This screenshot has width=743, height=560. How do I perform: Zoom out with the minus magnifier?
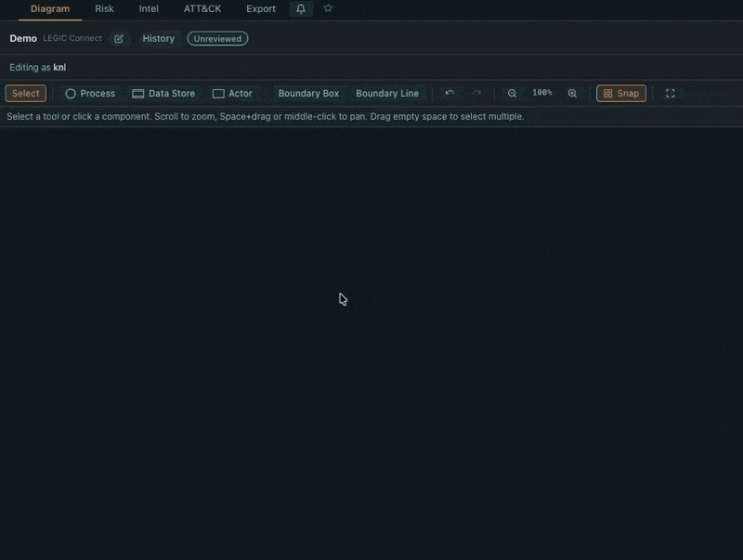pyautogui.click(x=513, y=93)
